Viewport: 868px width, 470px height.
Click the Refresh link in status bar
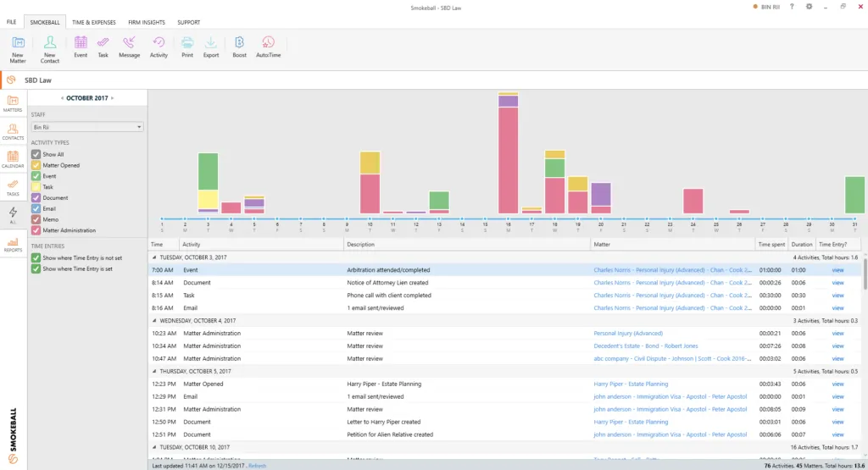click(258, 466)
